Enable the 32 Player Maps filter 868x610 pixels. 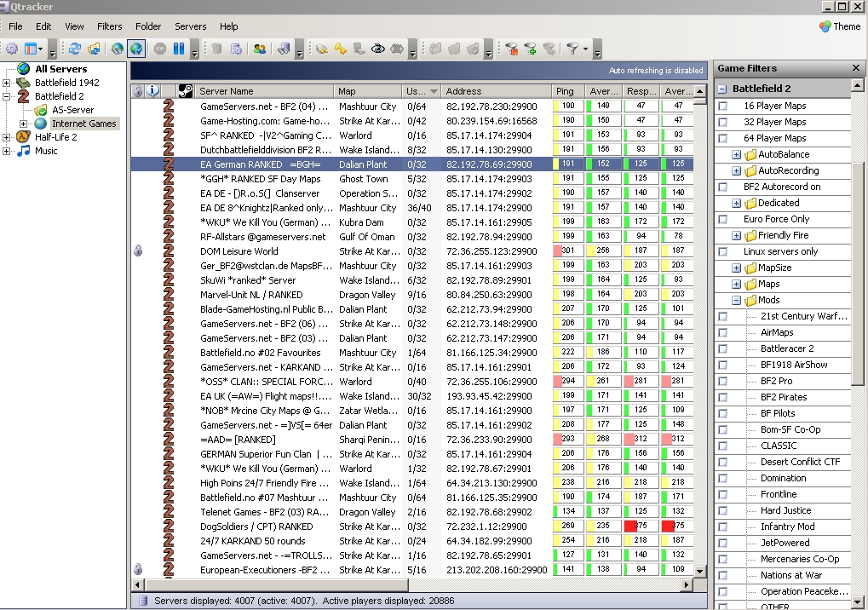tap(723, 122)
